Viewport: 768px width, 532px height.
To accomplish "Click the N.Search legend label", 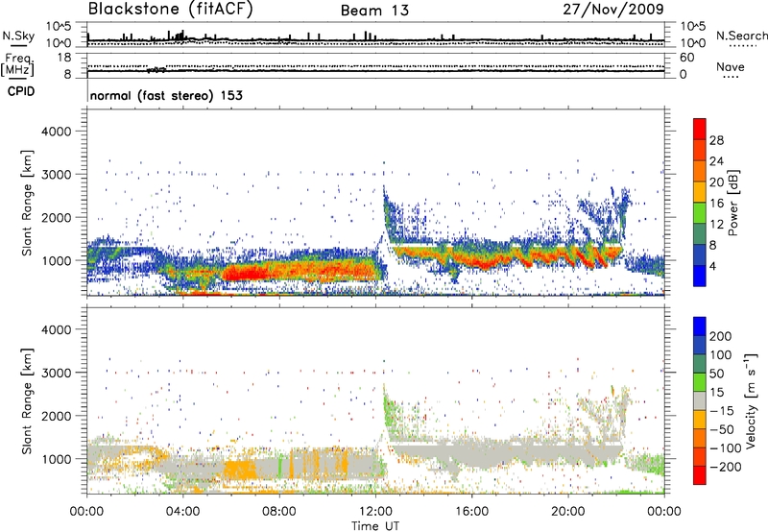I will (741, 36).
